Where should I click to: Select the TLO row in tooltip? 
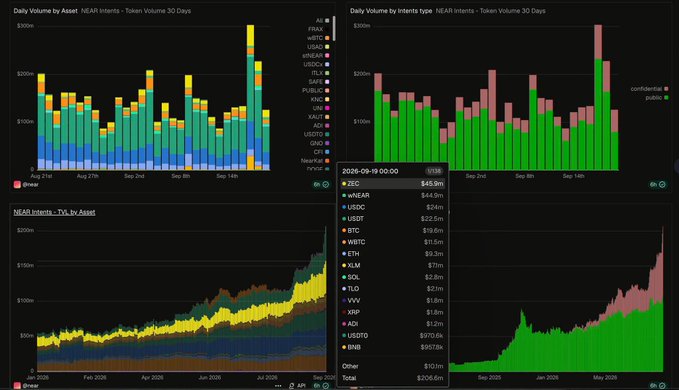tap(393, 289)
